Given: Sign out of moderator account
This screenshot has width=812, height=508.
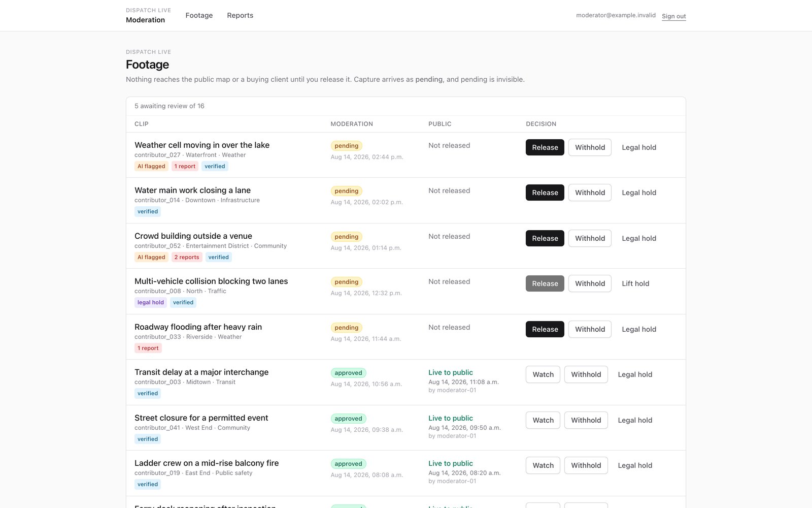Looking at the screenshot, I should click(x=673, y=16).
